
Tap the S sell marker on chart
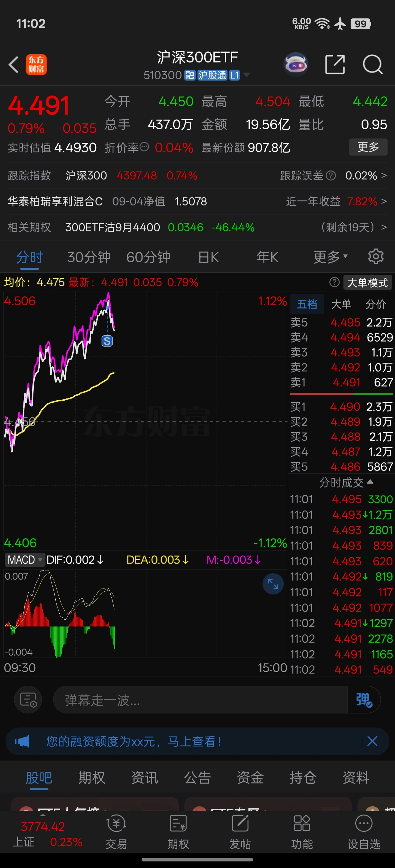tap(107, 341)
